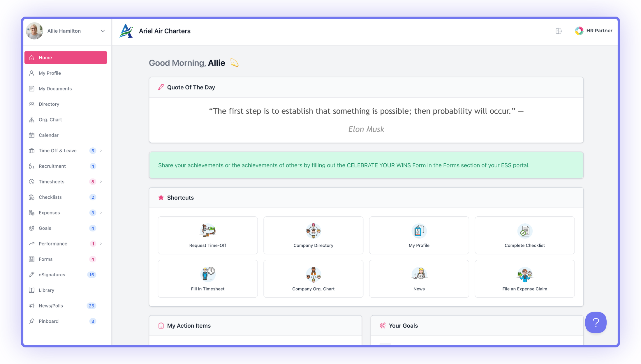Click the 'Elon Musk' quote author
The width and height of the screenshot is (641, 364).
point(366,129)
